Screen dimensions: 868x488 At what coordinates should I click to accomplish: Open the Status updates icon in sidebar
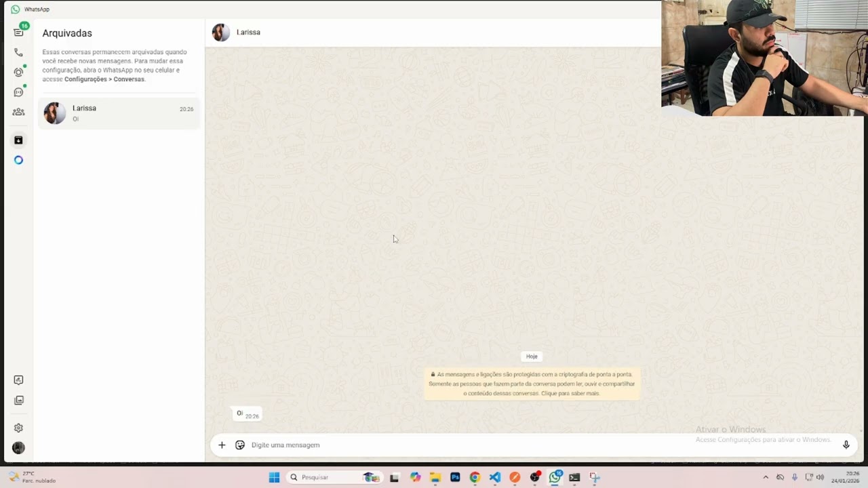18,72
